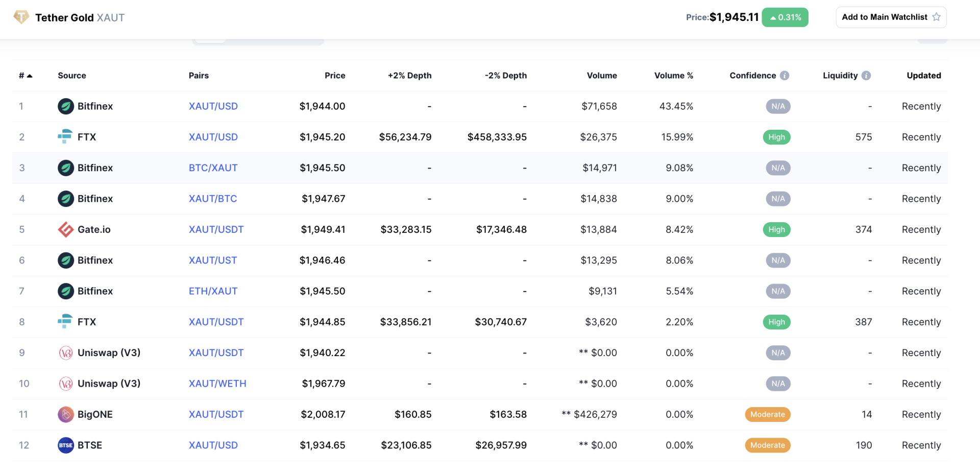980x471 pixels.
Task: Click the Tether Gold logo icon
Action: [21, 17]
